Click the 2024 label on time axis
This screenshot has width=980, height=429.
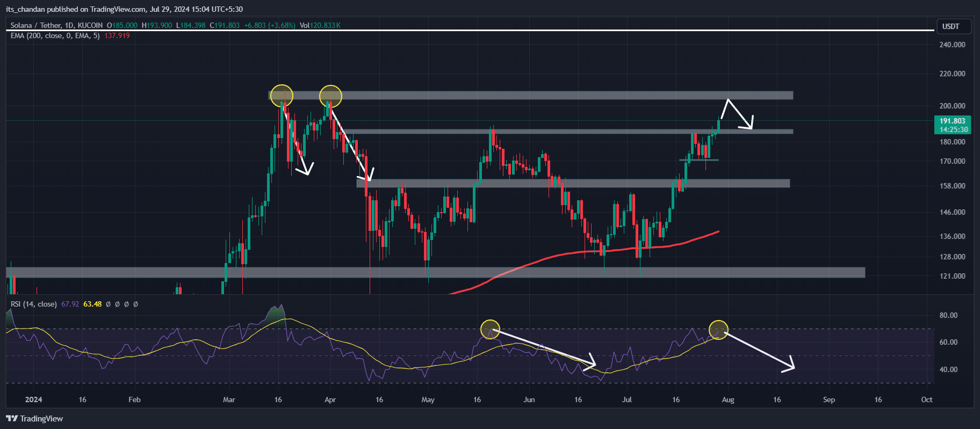tap(33, 399)
